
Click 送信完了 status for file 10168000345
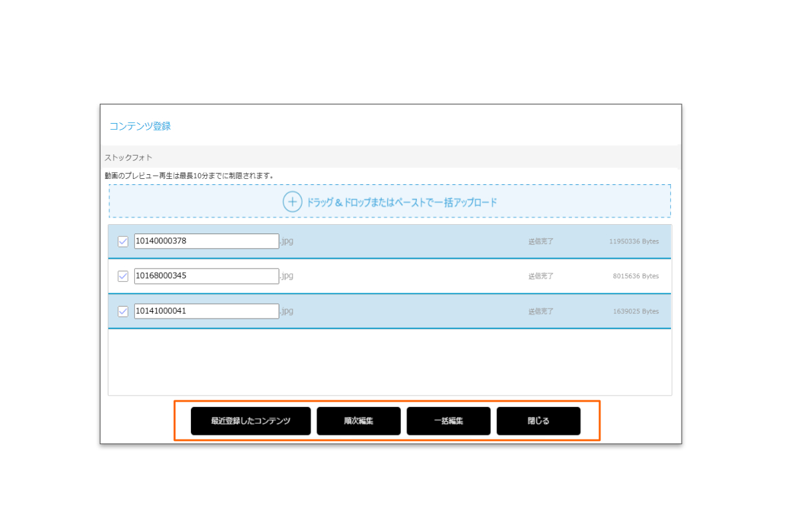click(541, 276)
